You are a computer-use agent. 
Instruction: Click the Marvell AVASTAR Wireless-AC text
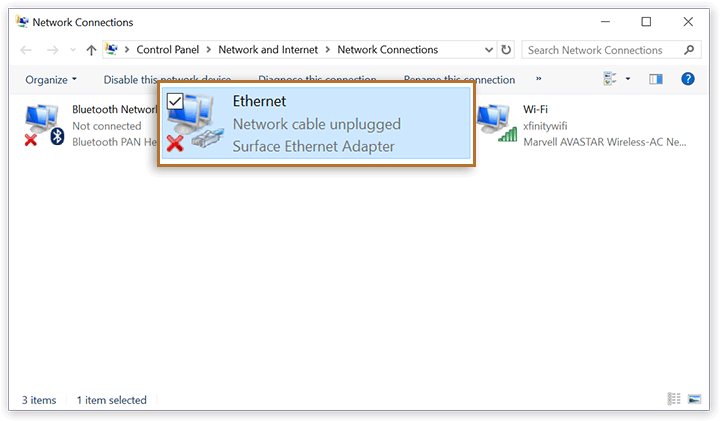605,142
